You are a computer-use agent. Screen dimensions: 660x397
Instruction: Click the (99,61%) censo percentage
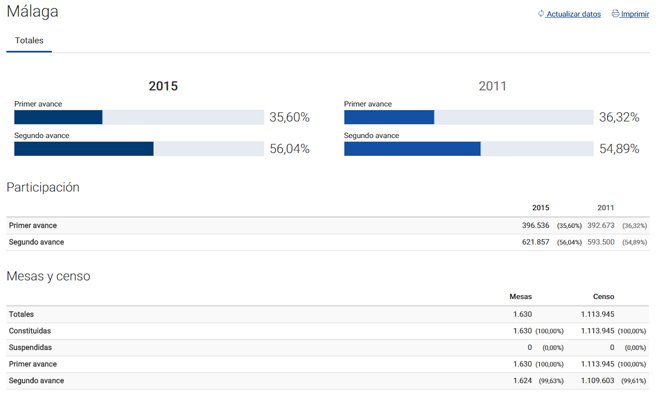pyautogui.click(x=633, y=381)
